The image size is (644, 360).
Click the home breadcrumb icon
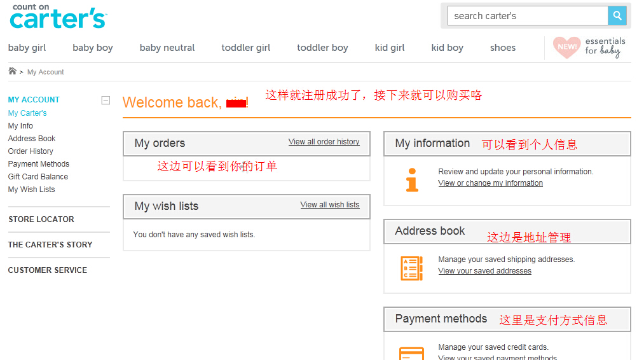coord(12,71)
